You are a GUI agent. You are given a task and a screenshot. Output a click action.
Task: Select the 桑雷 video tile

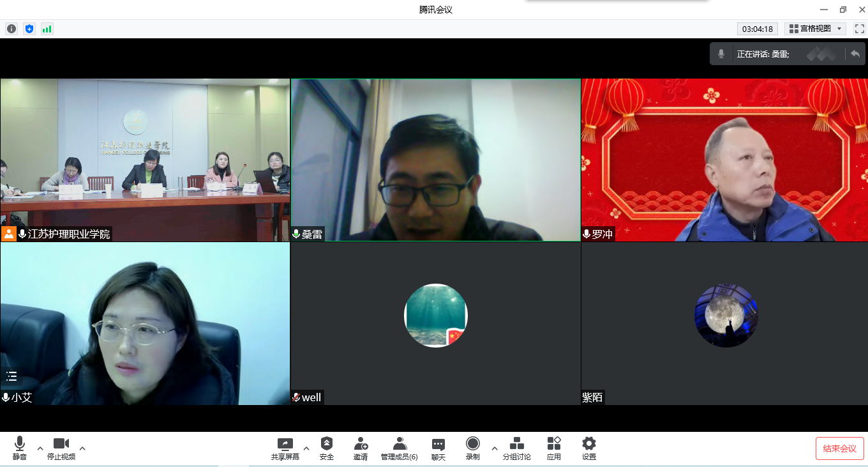tap(435, 160)
